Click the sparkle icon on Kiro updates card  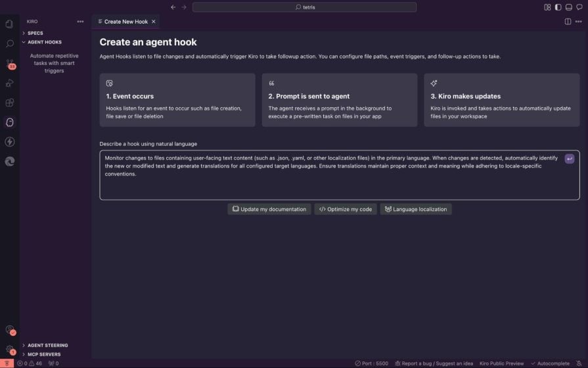(434, 83)
